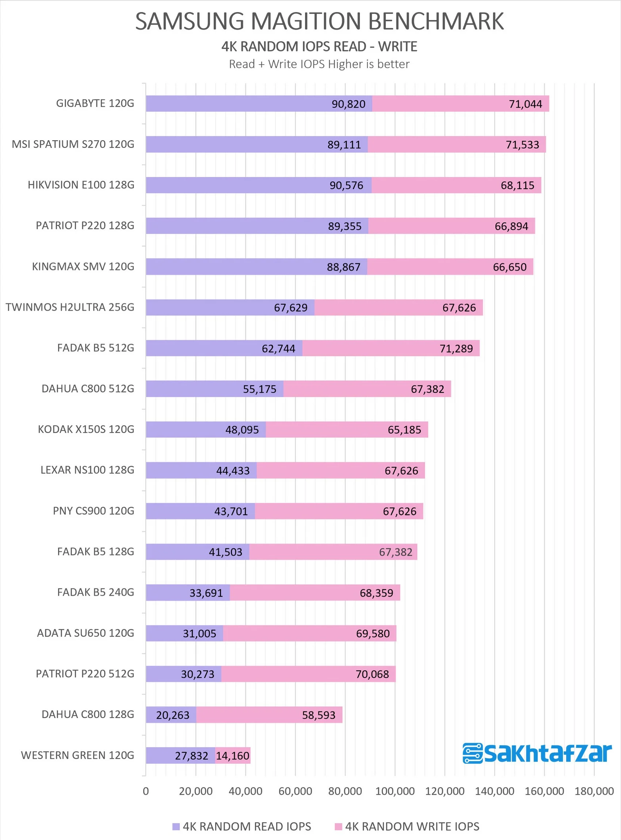The width and height of the screenshot is (621, 840).
Task: Click the Sakhtafzar logo icon
Action: (x=473, y=753)
